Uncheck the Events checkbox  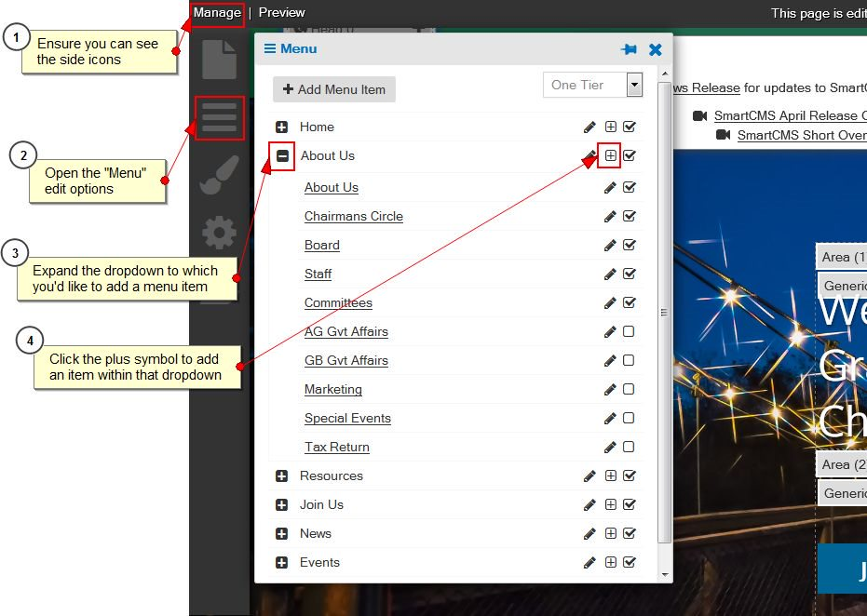click(630, 562)
